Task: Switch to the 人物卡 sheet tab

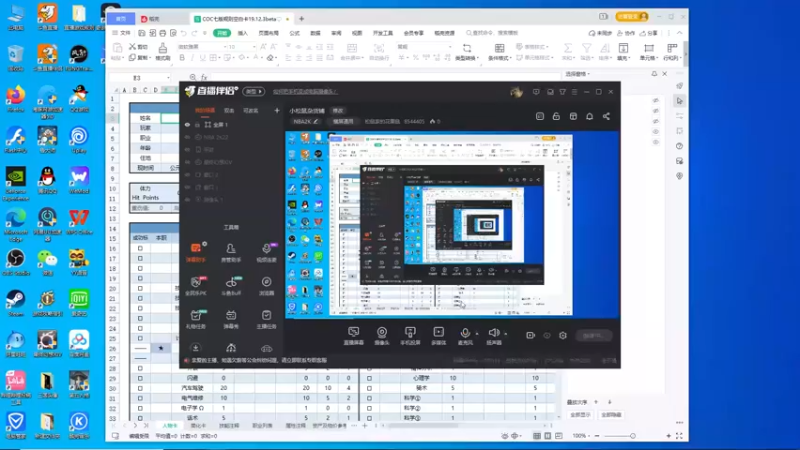Action: coord(170,426)
